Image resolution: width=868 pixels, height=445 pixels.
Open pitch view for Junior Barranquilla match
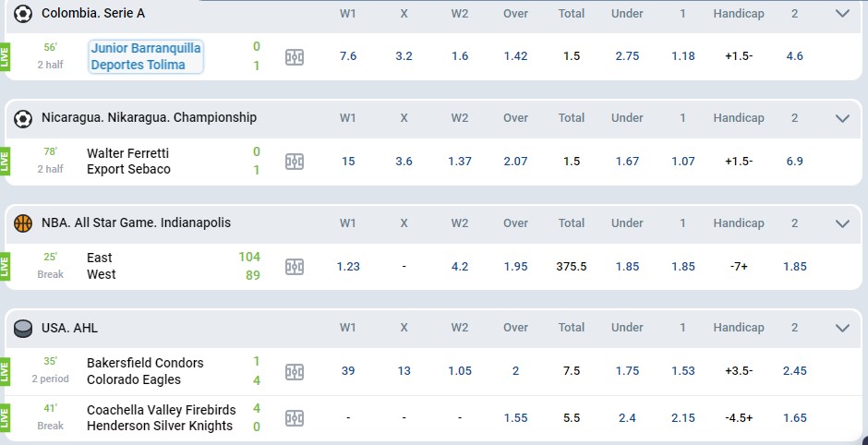pyautogui.click(x=294, y=57)
